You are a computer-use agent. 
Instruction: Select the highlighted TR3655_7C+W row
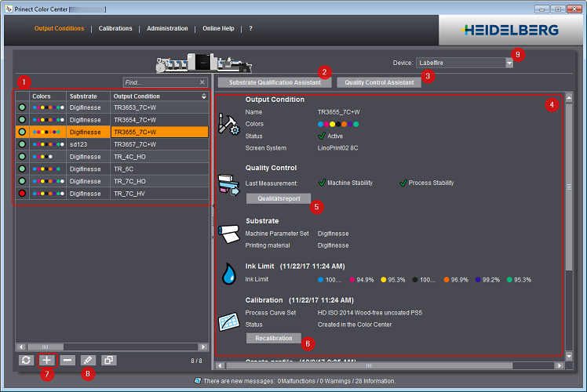(112, 132)
